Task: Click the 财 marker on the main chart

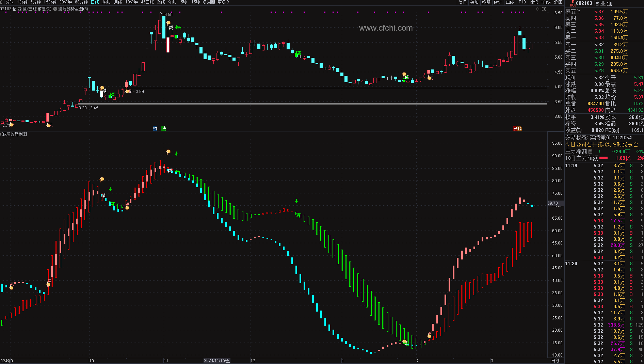Action: [x=155, y=128]
